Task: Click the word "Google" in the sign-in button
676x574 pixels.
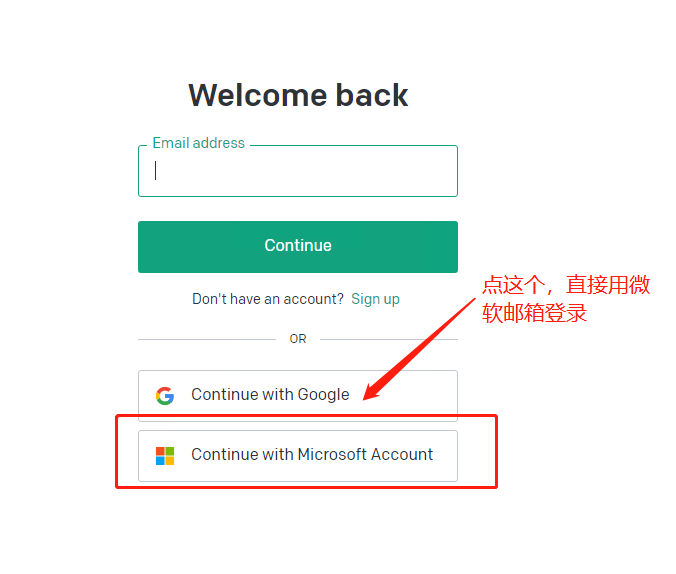Action: coord(323,395)
